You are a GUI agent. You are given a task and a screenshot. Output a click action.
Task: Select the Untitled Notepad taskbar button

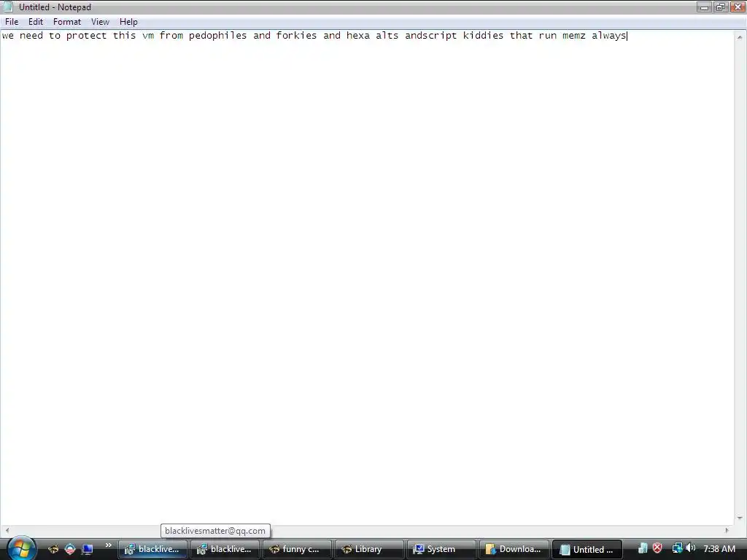coord(587,549)
